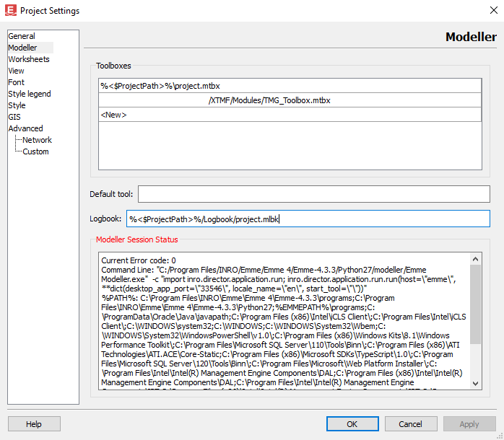Click the Logbook path input field

tap(307, 219)
